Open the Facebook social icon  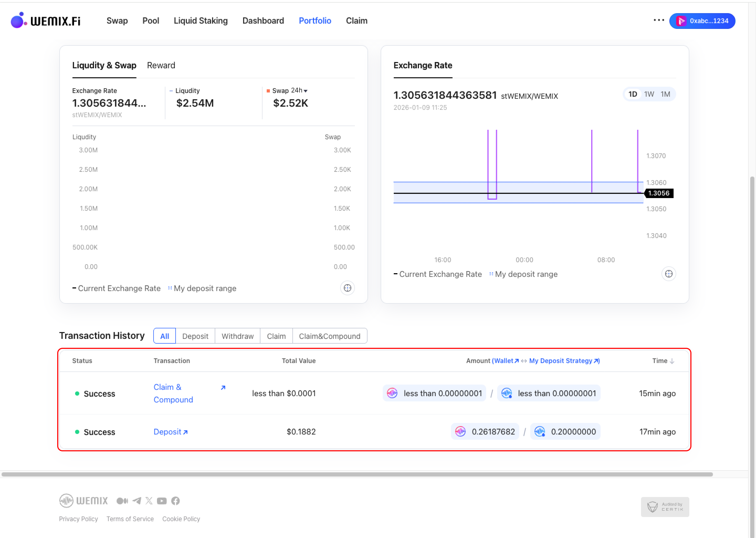click(175, 500)
